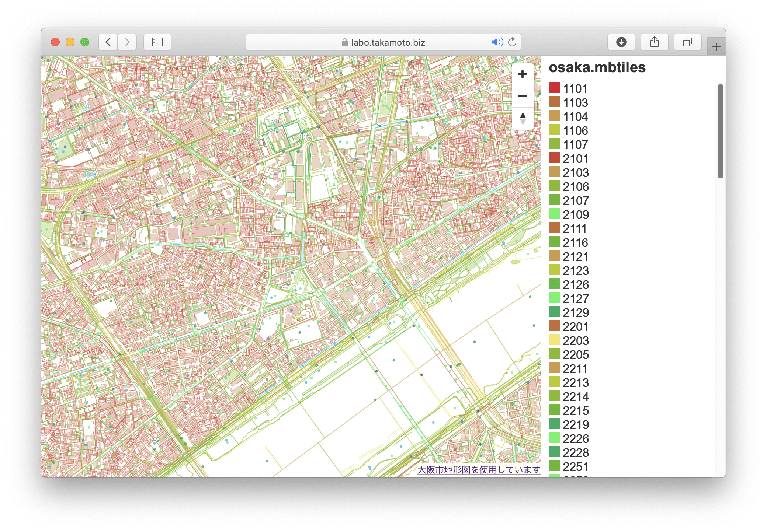This screenshot has width=767, height=532.
Task: Click the green swatch for 1107
Action: click(x=554, y=143)
